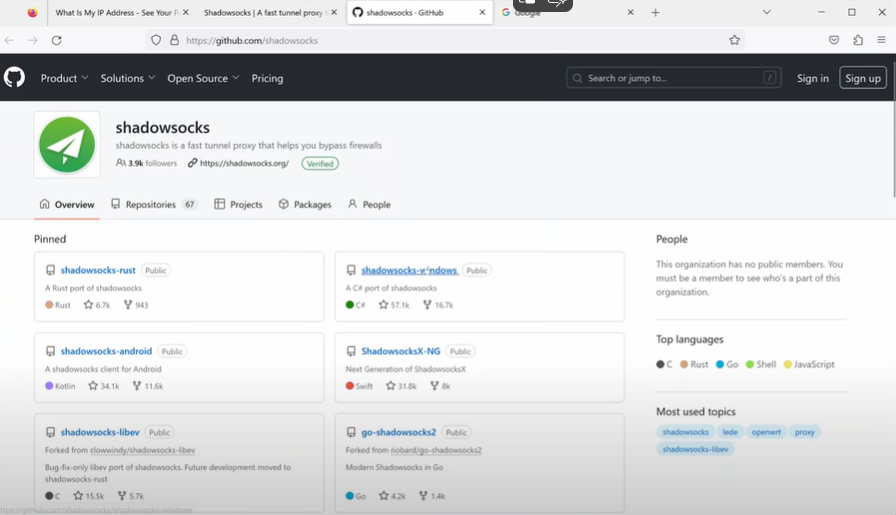Close the Shadowsocks GitHub tab
896x515 pixels.
click(482, 12)
